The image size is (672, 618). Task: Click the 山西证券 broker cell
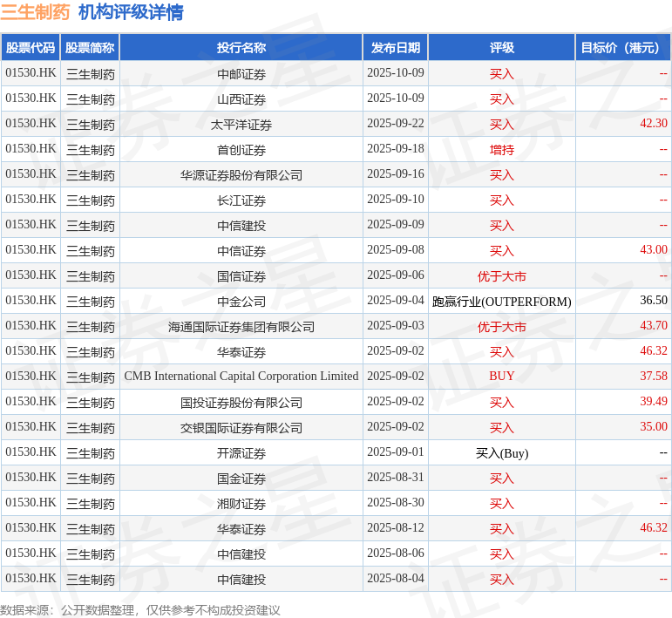[x=241, y=99]
